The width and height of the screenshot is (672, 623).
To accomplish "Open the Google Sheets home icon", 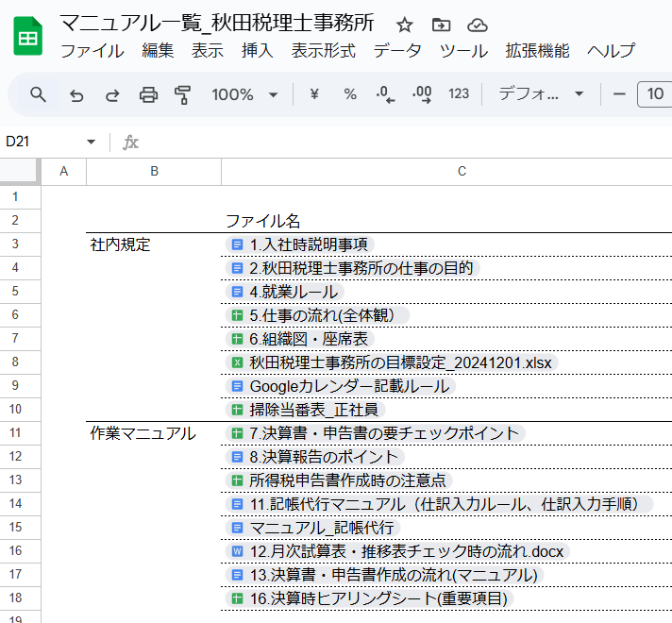I will click(x=28, y=36).
